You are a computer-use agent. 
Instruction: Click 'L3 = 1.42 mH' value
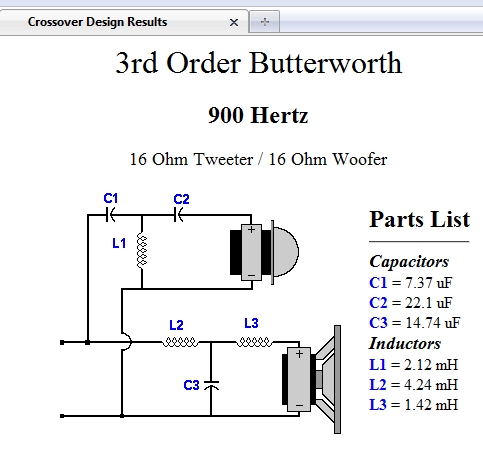[414, 405]
